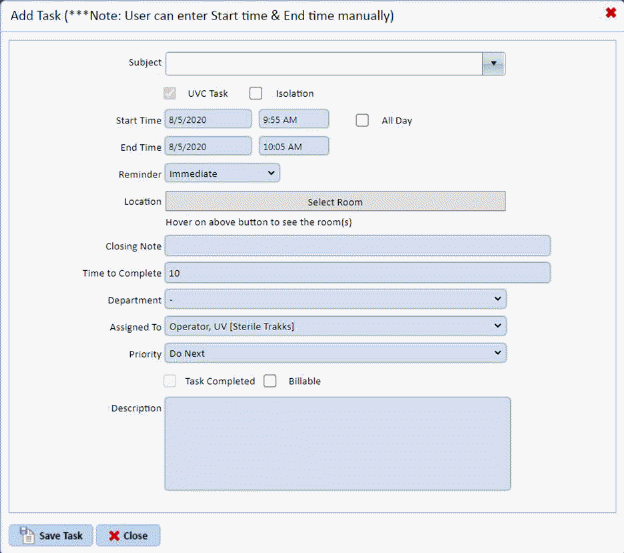
Task: Click into the Closing Note field
Action: [357, 246]
